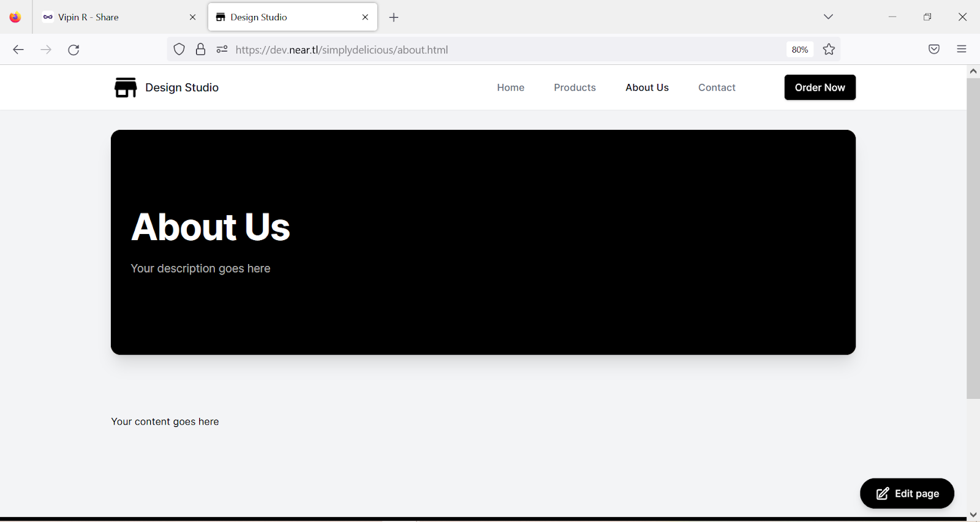Open a new browser tab

(394, 17)
